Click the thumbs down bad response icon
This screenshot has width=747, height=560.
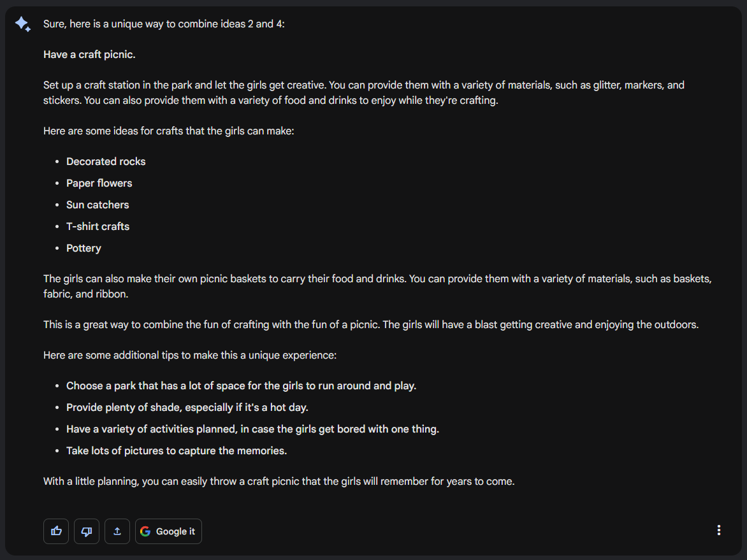87,531
